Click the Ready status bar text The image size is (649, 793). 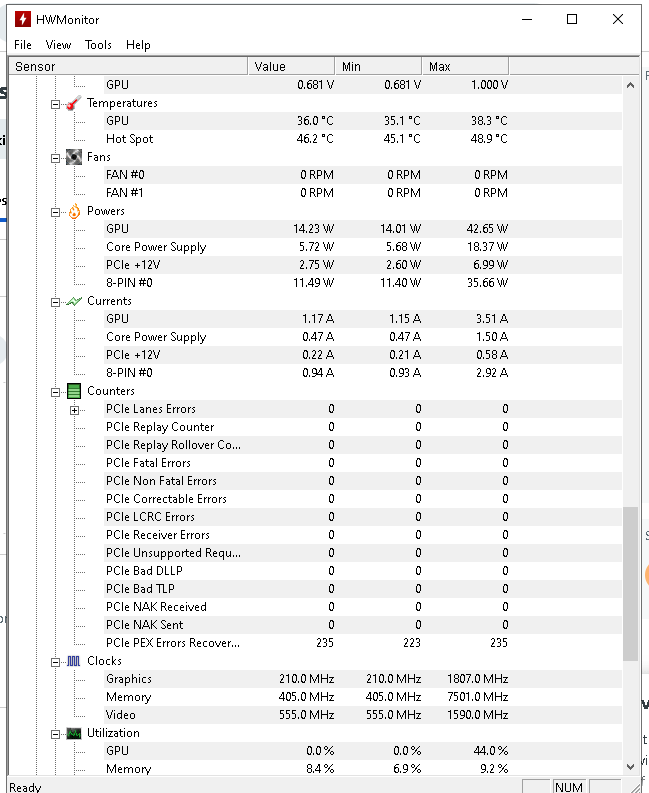pyautogui.click(x=25, y=787)
